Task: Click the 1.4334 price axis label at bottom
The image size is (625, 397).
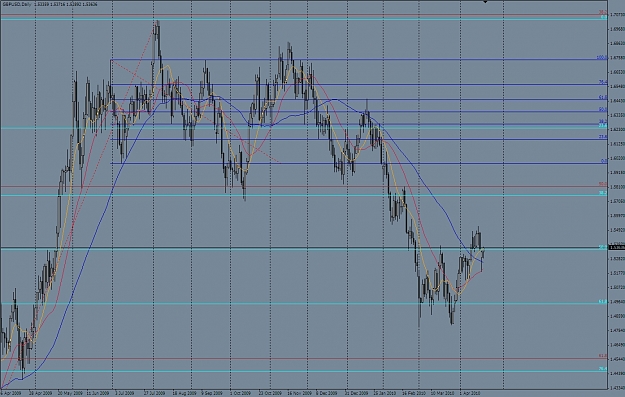Action: 617,387
